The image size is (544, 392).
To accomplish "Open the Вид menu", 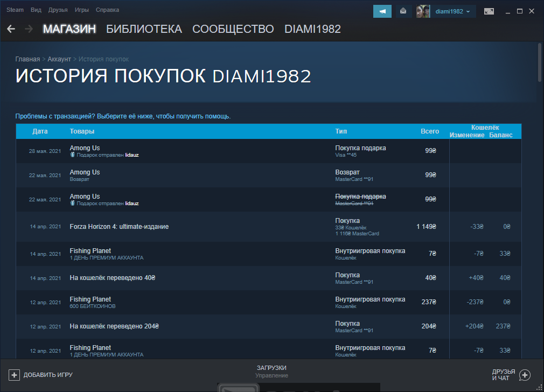I will 36,10.
